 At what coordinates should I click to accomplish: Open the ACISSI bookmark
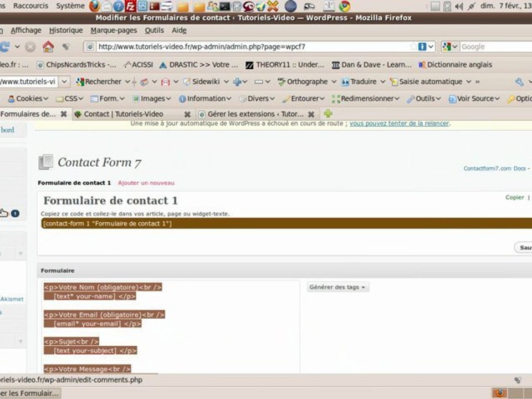click(x=139, y=65)
